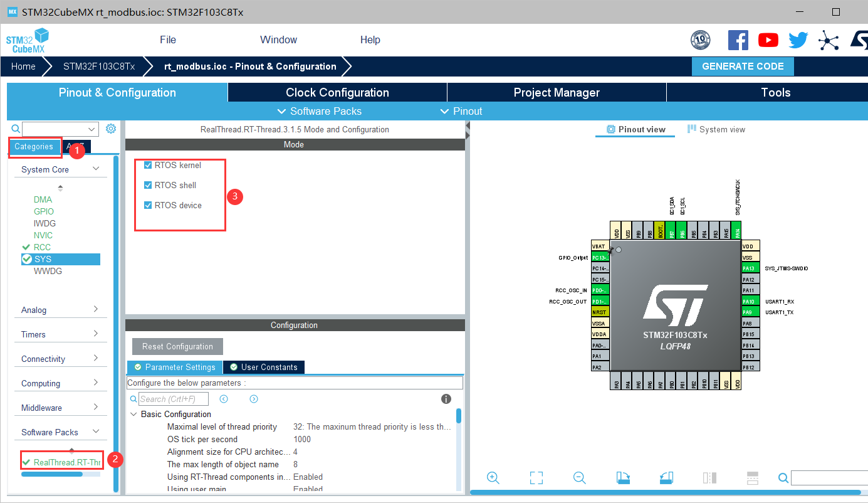Rotate the chip clockwise
868x503 pixels.
623,478
